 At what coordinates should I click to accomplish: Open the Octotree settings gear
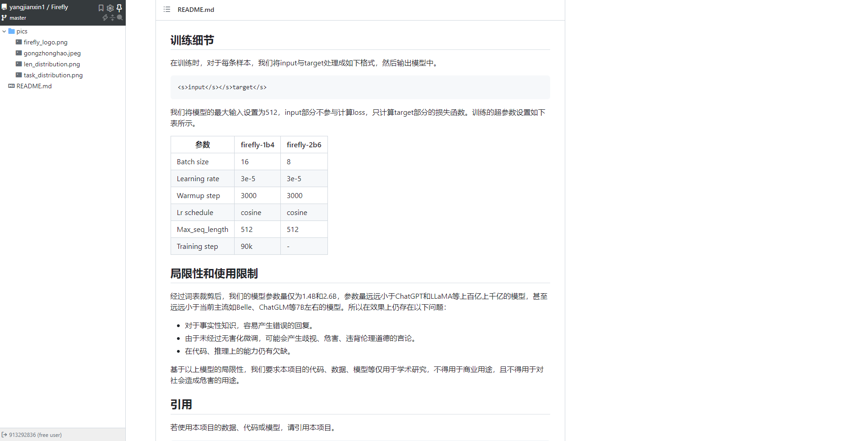tap(110, 8)
